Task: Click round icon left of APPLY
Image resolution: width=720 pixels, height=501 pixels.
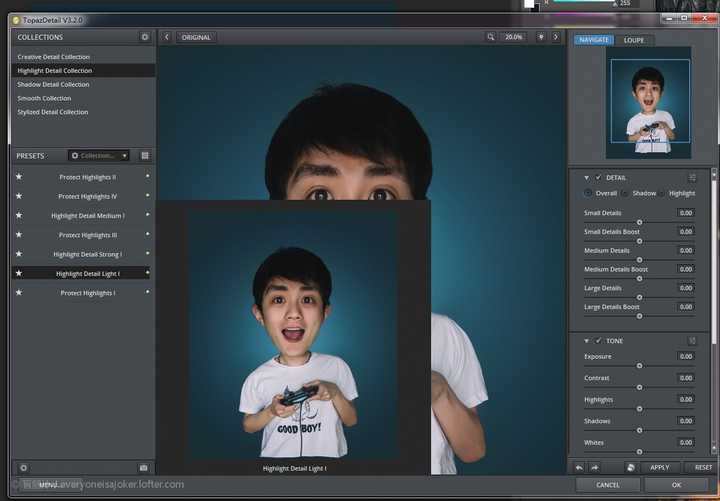Action: (x=631, y=467)
